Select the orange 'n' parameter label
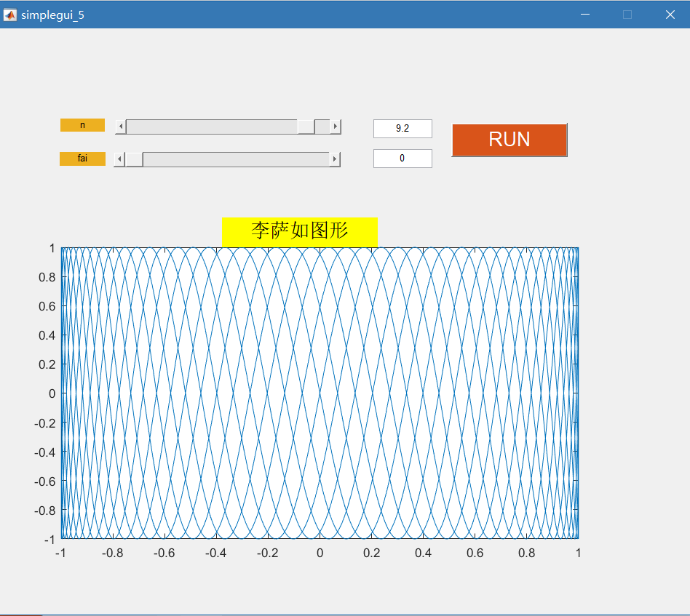690x616 pixels. click(x=82, y=124)
